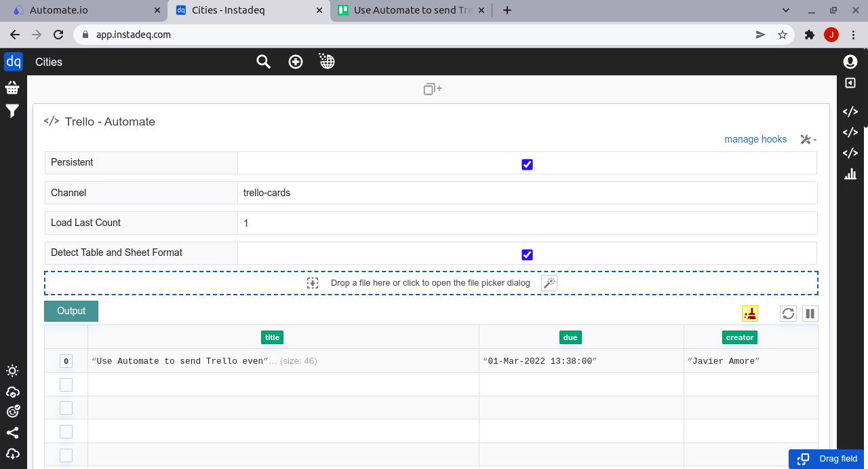Click the basket icon in the left sidebar
Screen dimensions: 868x469
(12, 88)
